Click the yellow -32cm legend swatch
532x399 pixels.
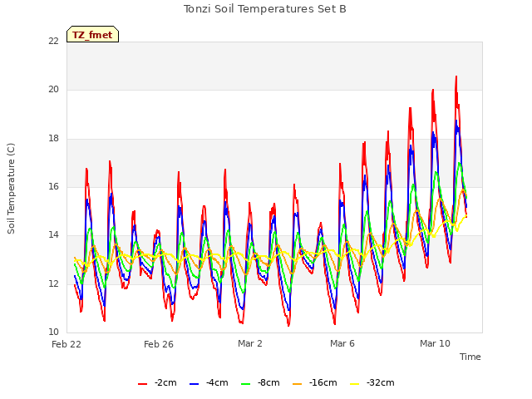coord(355,384)
